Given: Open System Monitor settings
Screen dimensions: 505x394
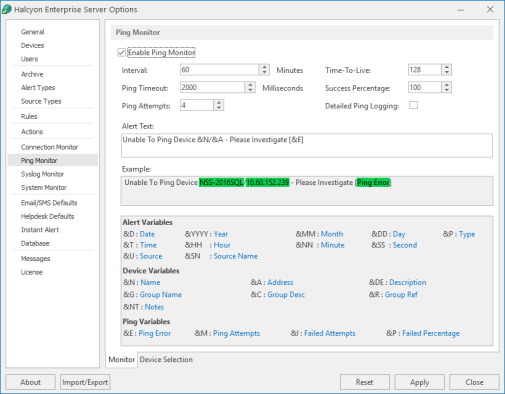Looking at the screenshot, I should [x=44, y=188].
